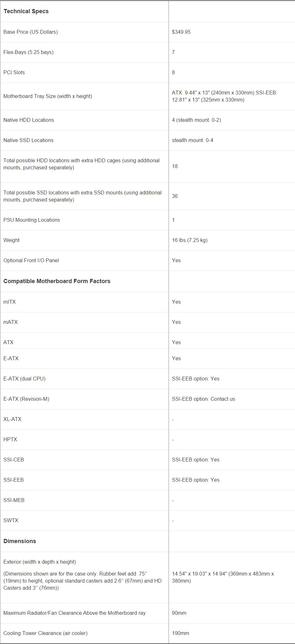Click the Motherboard Tray Size label
Viewport: 295px width, 644px height.
point(48,96)
